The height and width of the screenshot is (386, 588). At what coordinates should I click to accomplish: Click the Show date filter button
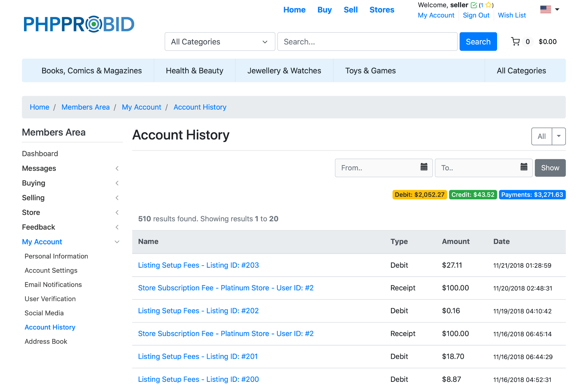pyautogui.click(x=550, y=168)
